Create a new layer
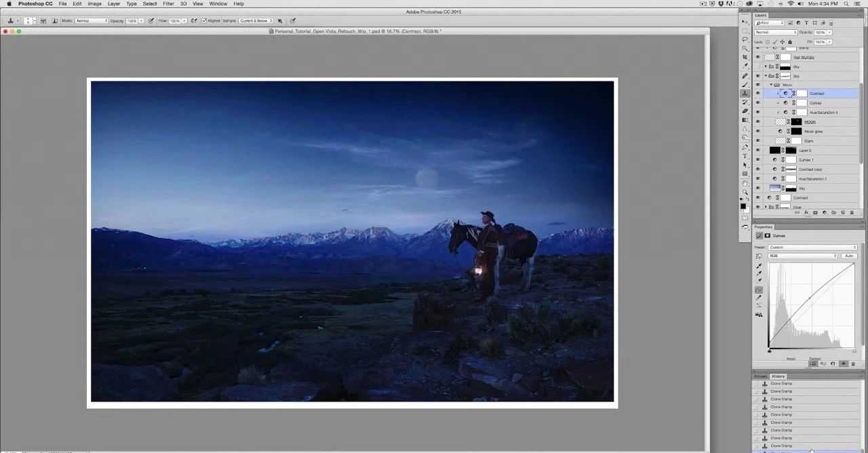This screenshot has width=868, height=453. tap(844, 212)
